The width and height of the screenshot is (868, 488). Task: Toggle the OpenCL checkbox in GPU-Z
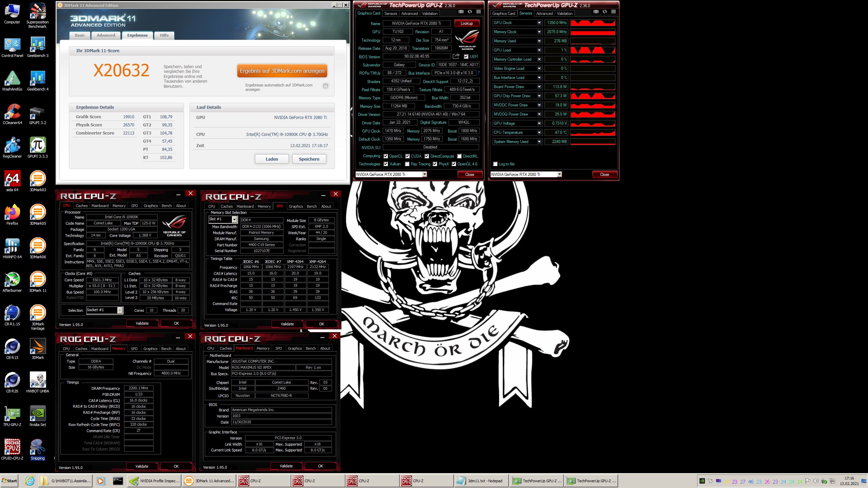click(x=386, y=156)
